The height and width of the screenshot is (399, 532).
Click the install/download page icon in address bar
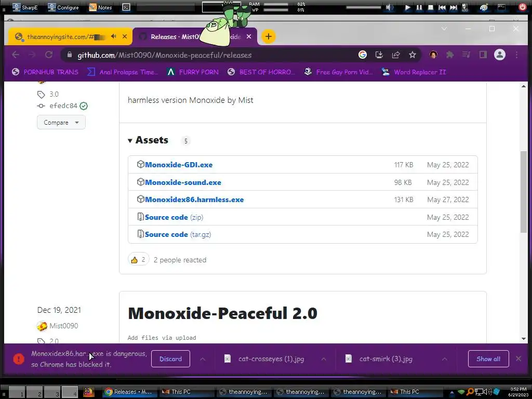point(379,55)
